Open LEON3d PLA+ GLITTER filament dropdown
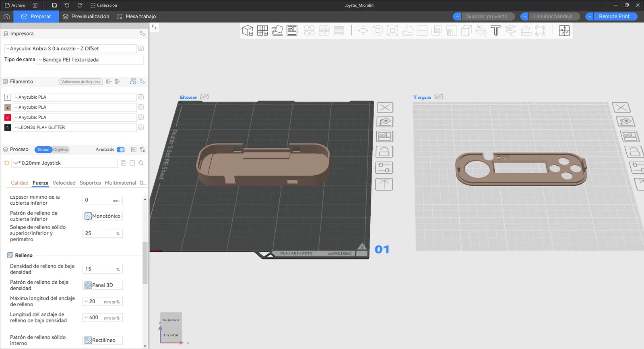 pos(75,127)
